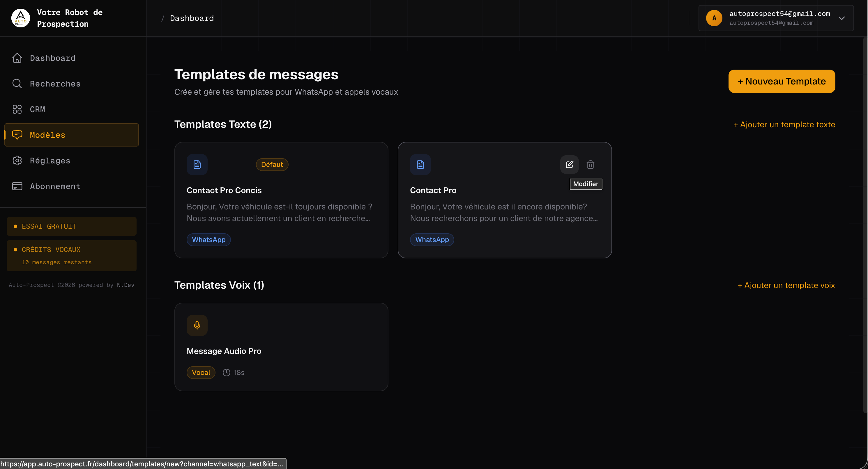Click the Auto-Prospect logo
Image resolution: width=868 pixels, height=469 pixels.
pyautogui.click(x=21, y=18)
